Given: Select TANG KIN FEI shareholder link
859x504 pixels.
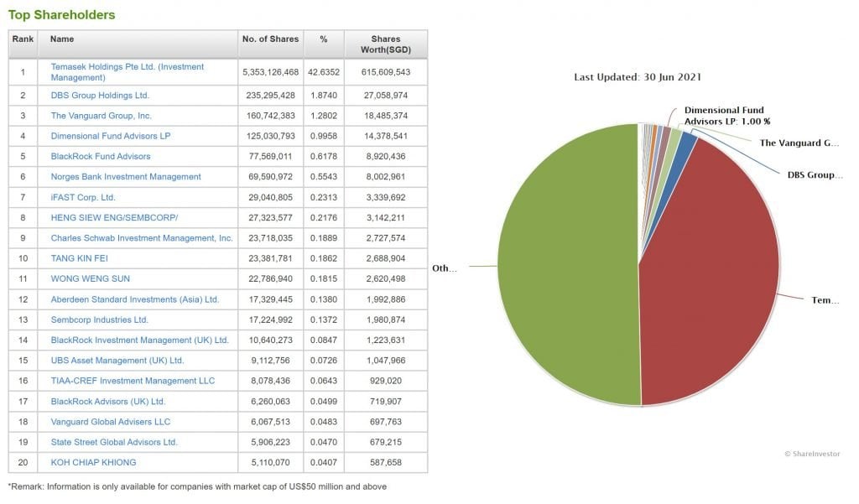Looking at the screenshot, I should 80,258.
